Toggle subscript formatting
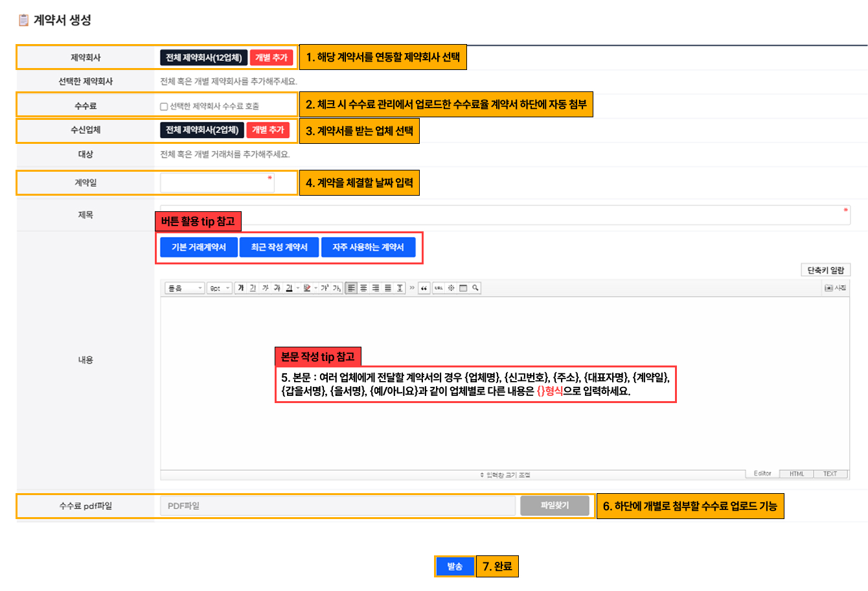This screenshot has width=868, height=591. click(337, 288)
